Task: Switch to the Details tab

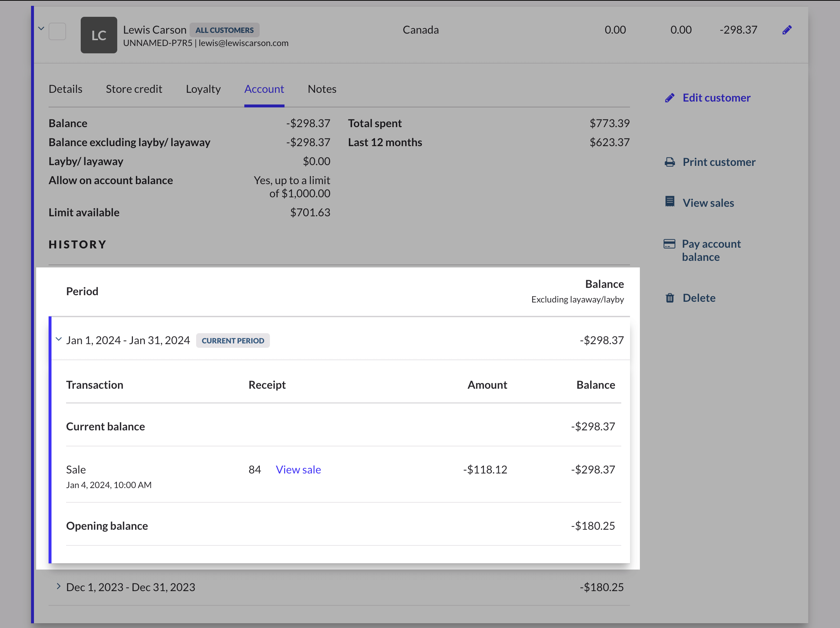Action: [x=65, y=89]
